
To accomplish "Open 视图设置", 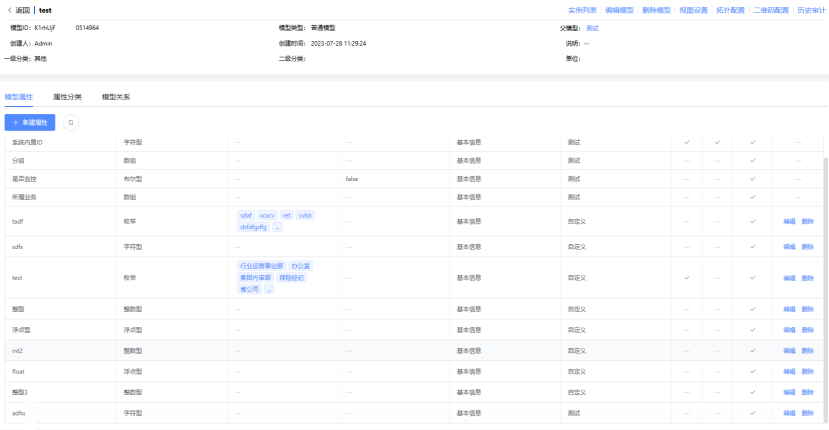I will click(x=693, y=10).
